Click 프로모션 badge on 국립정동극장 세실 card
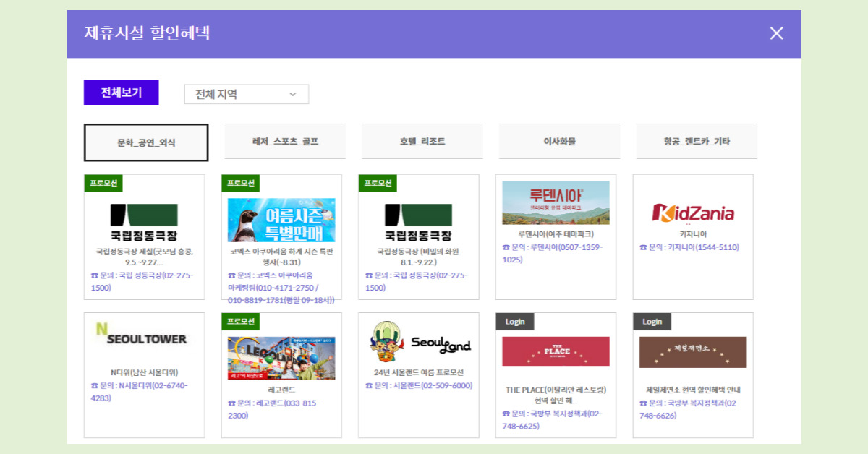Image resolution: width=868 pixels, height=454 pixels. pos(103,183)
